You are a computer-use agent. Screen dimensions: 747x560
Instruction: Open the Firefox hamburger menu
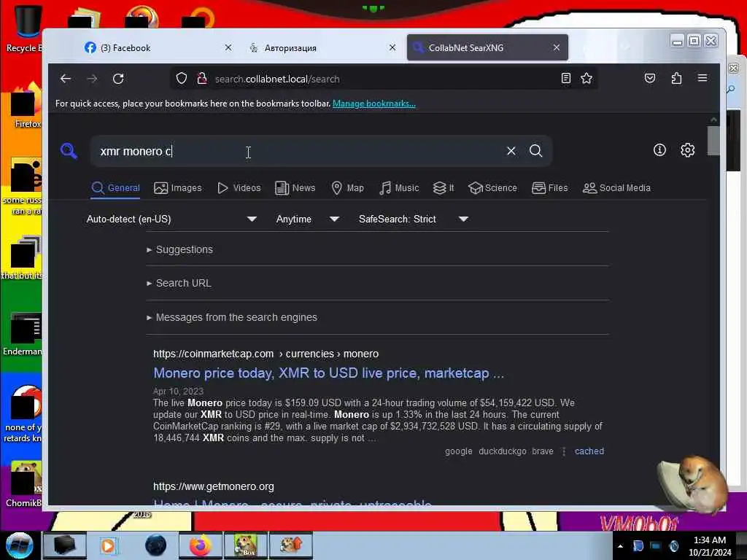703,78
